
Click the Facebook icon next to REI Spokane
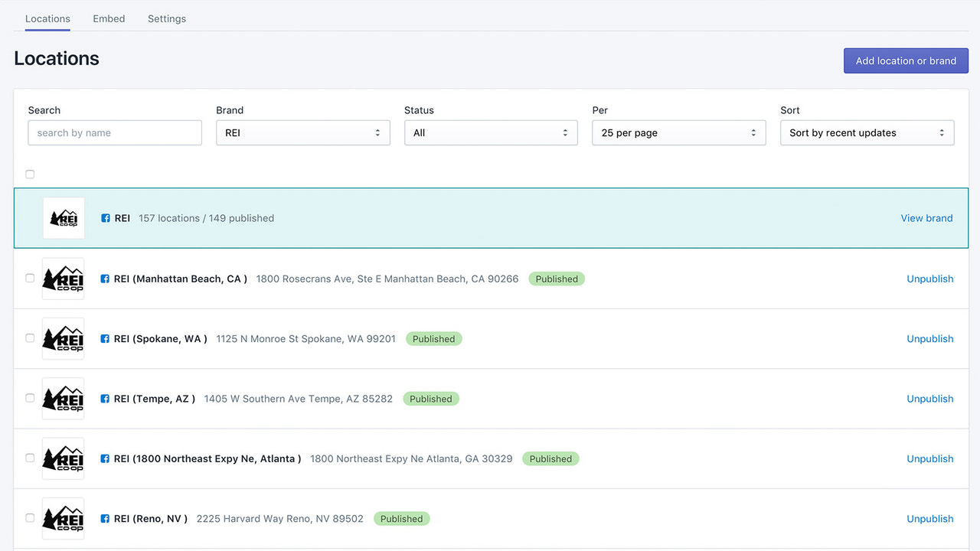coord(104,338)
